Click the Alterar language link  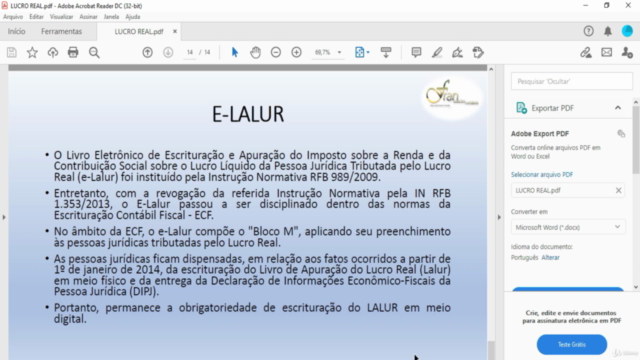click(x=550, y=258)
